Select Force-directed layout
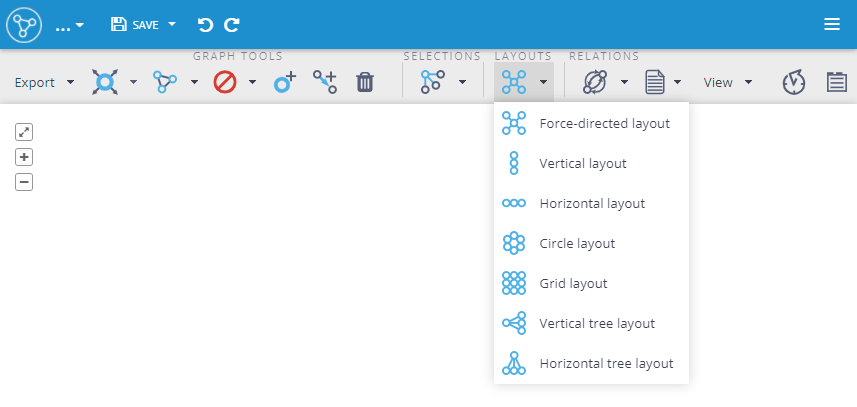This screenshot has height=407, width=857. tap(591, 123)
